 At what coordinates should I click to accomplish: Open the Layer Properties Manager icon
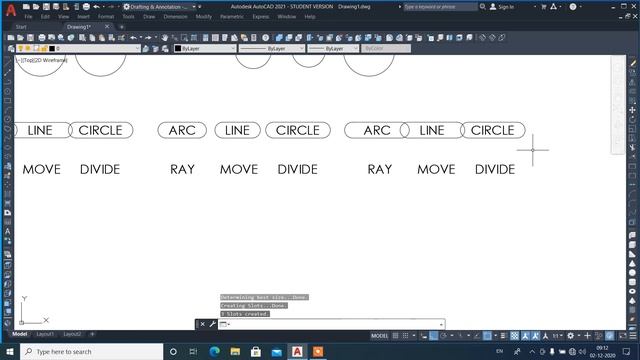point(11,49)
